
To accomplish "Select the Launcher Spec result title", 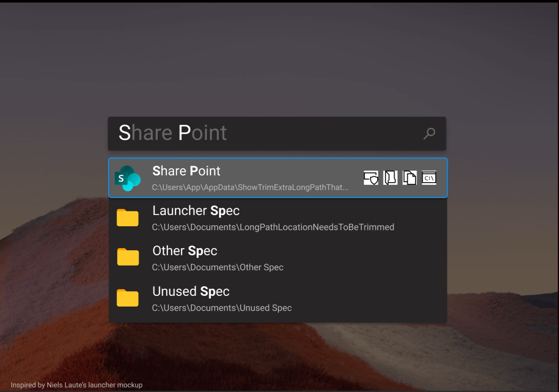I will [196, 210].
